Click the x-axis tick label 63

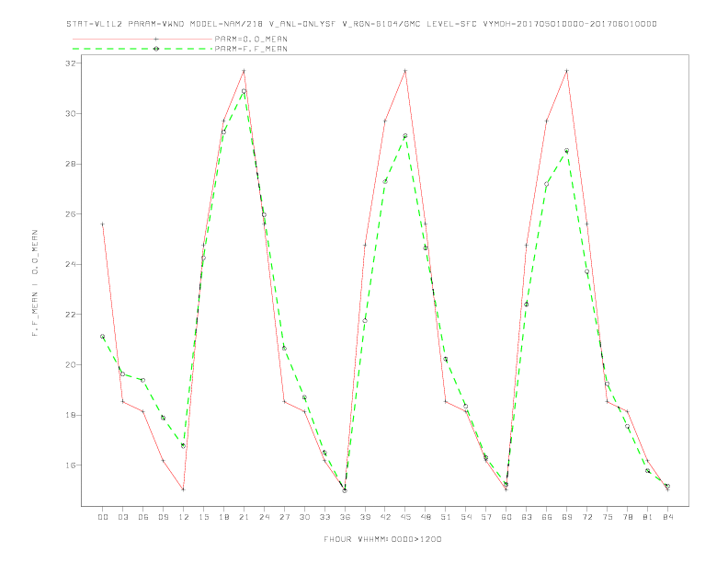(526, 517)
